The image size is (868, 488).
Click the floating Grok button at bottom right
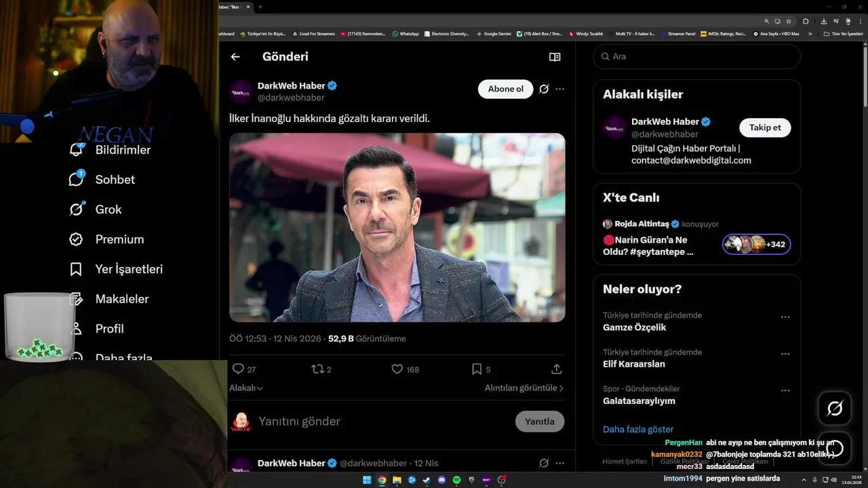[835, 408]
